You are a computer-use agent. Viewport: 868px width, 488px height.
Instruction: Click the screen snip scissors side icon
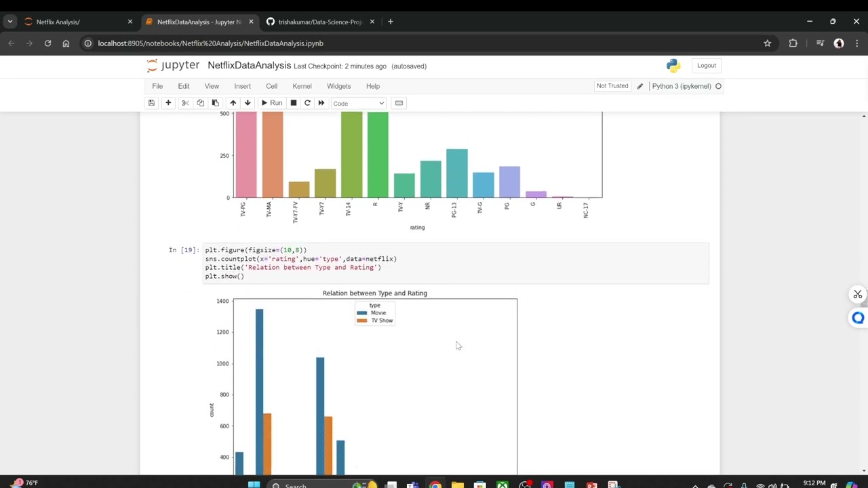pyautogui.click(x=858, y=294)
